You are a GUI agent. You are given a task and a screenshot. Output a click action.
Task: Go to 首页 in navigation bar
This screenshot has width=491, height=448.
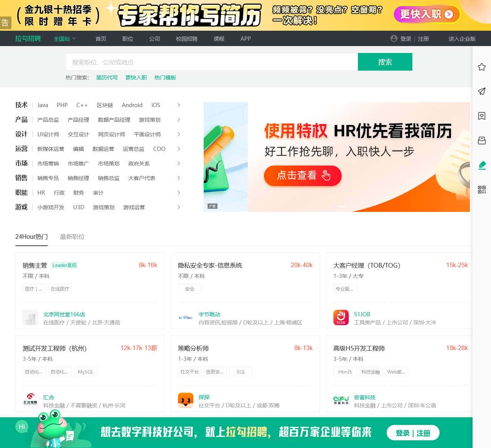(x=101, y=39)
